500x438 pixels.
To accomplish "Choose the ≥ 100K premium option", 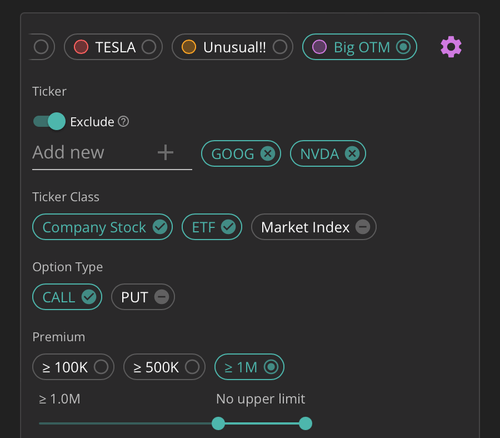I will pyautogui.click(x=73, y=367).
